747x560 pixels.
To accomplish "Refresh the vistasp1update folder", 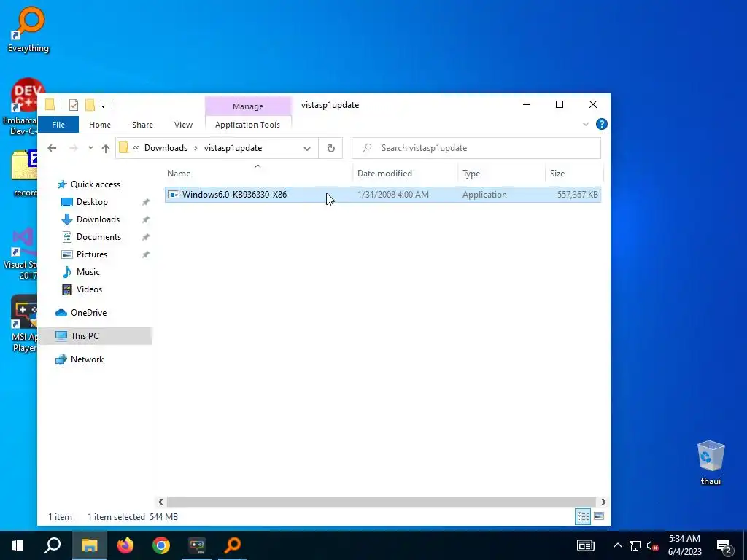I will coord(330,148).
